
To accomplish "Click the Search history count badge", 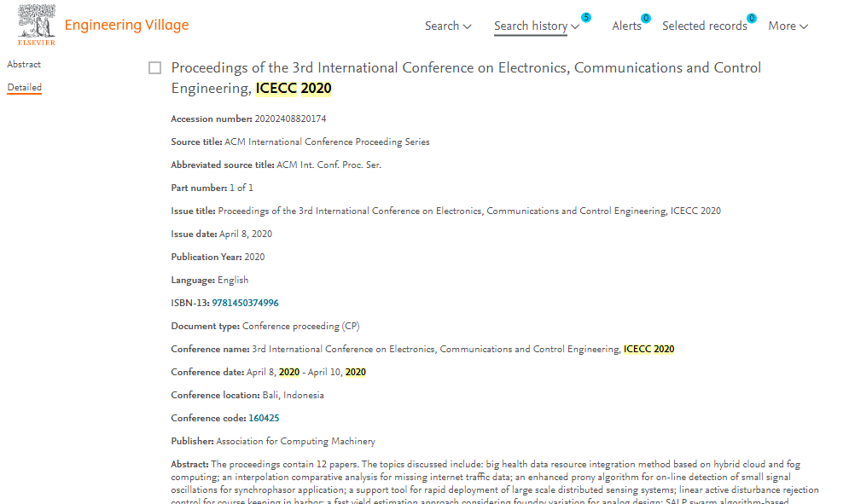I will click(586, 17).
